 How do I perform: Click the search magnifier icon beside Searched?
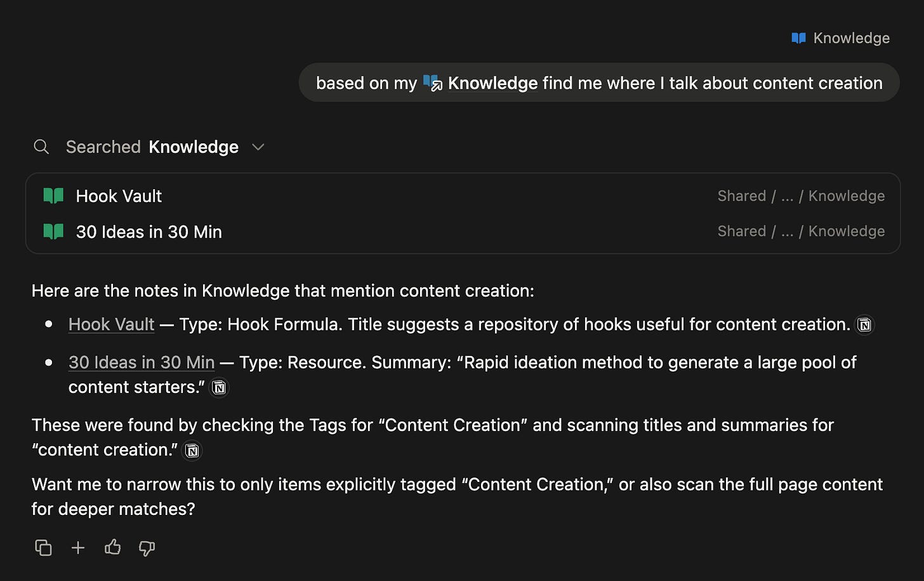(x=41, y=147)
